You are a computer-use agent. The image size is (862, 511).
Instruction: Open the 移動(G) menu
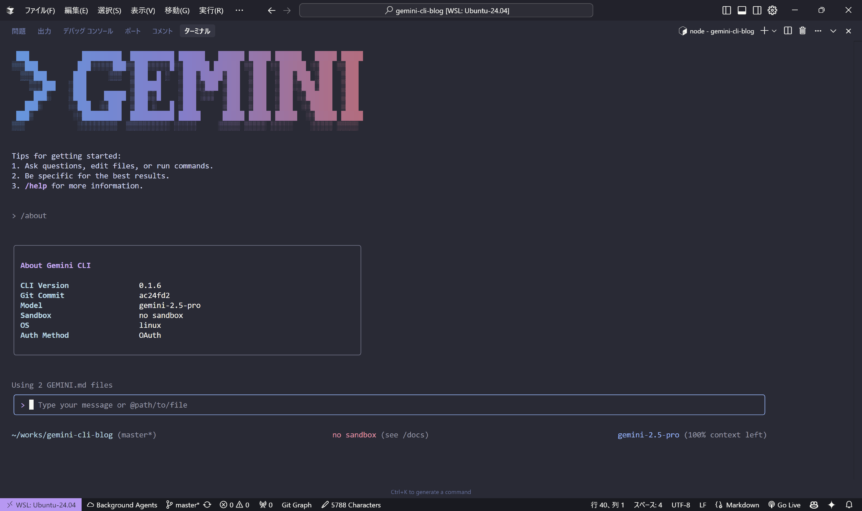(x=176, y=10)
